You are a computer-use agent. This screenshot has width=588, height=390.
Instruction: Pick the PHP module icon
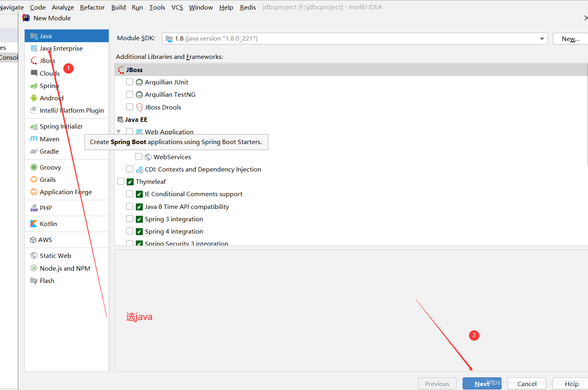[34, 208]
